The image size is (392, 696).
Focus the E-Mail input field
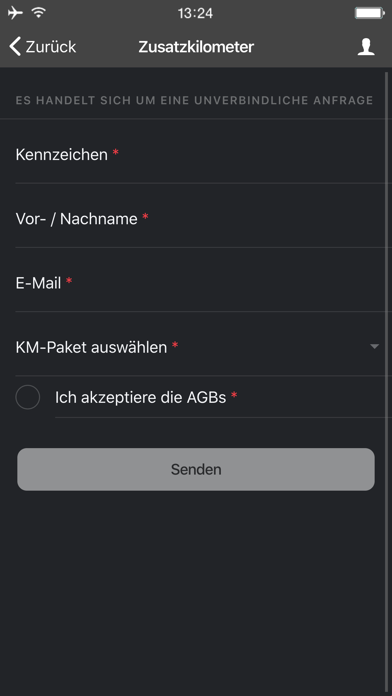(x=204, y=283)
